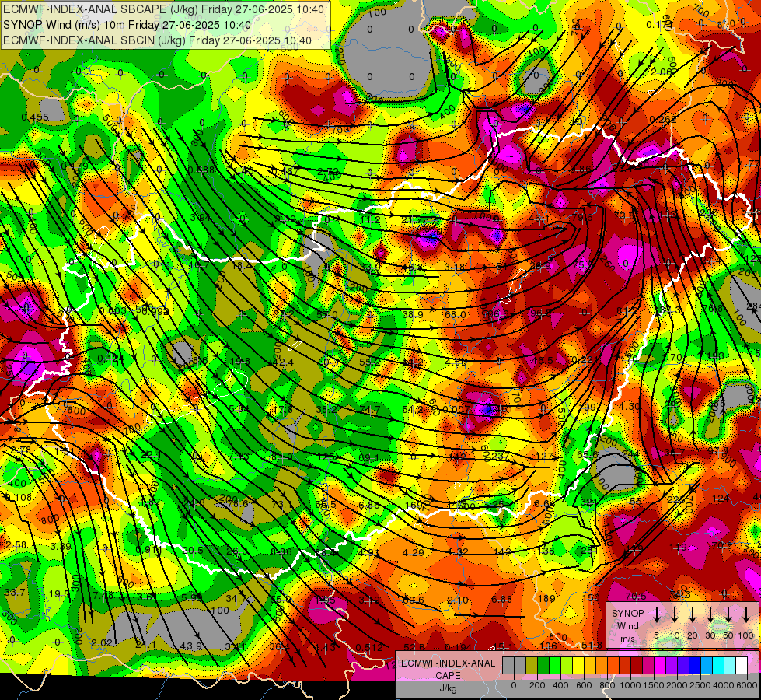
Task: Click the map value 42.4
Action: (284, 362)
